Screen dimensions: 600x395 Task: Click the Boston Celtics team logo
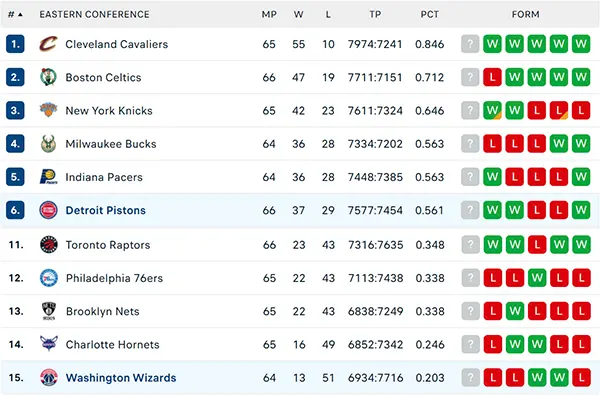click(x=49, y=77)
